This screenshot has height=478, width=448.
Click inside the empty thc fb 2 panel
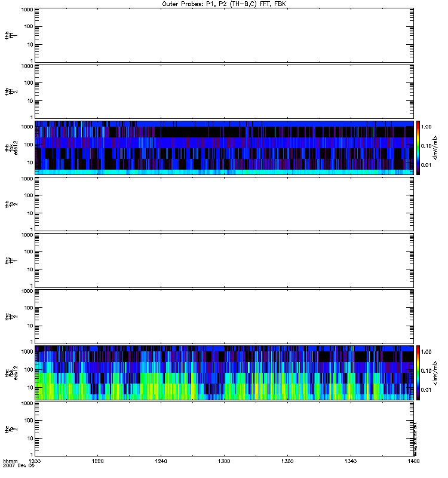(x=224, y=429)
